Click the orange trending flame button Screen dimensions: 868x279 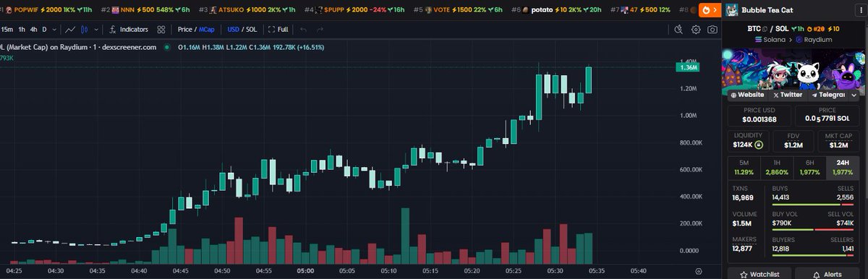[x=710, y=10]
